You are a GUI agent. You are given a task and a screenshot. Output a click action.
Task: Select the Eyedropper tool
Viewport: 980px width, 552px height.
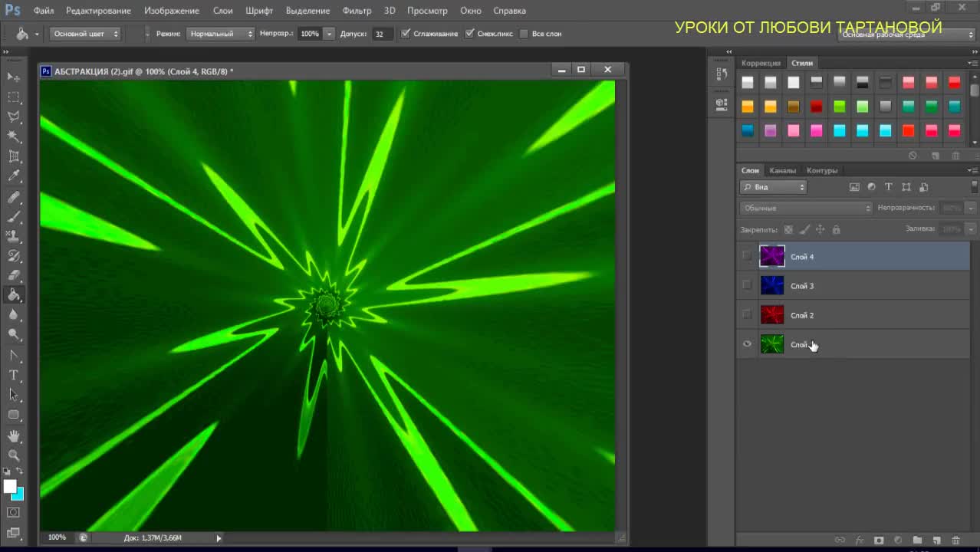14,176
